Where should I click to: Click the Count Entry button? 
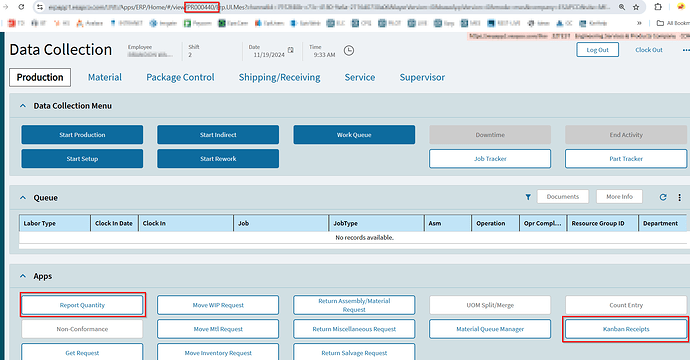(626, 305)
